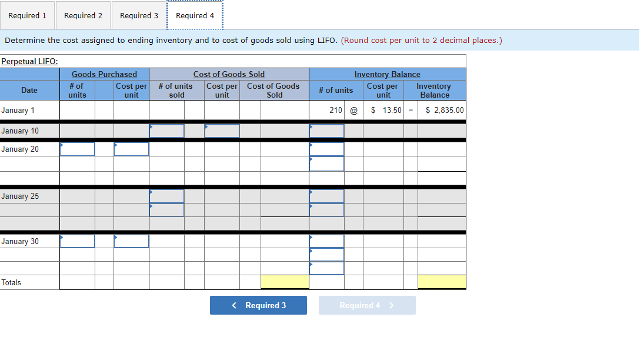Click January 10 cost per unit sold field
This screenshot has height=347, width=644.
tap(222, 131)
